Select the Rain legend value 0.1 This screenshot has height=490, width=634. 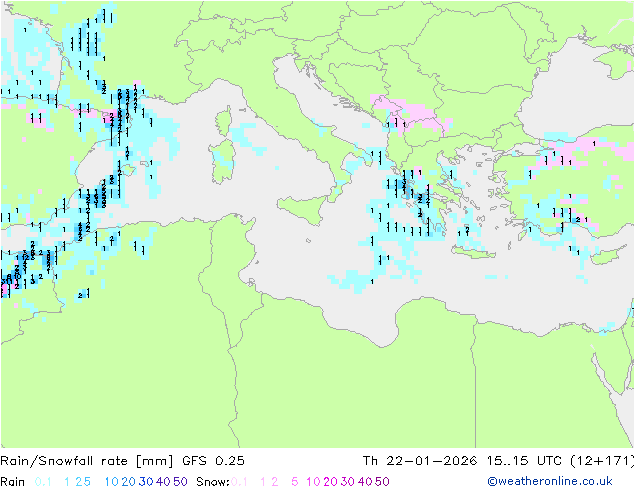[43, 482]
